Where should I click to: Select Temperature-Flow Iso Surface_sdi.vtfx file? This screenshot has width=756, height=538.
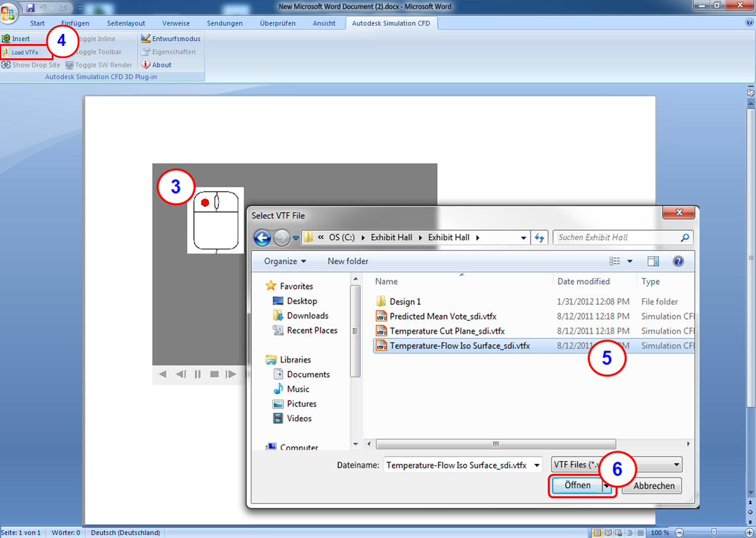534,345
